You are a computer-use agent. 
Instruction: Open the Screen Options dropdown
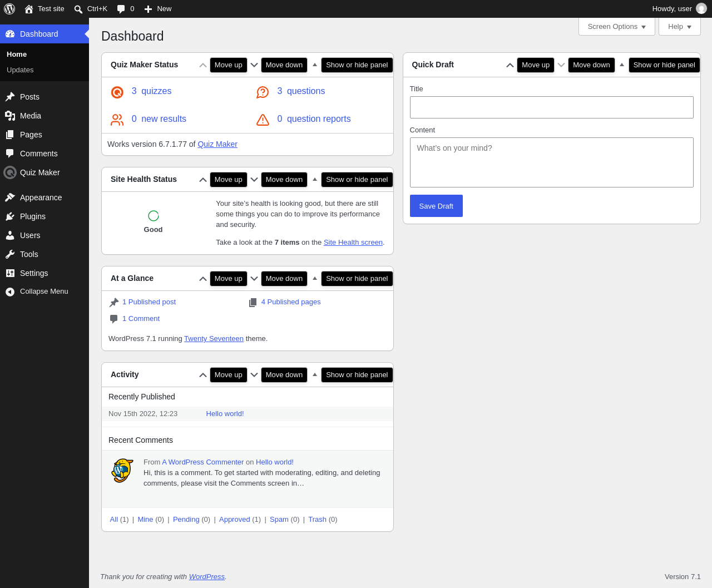[617, 27]
